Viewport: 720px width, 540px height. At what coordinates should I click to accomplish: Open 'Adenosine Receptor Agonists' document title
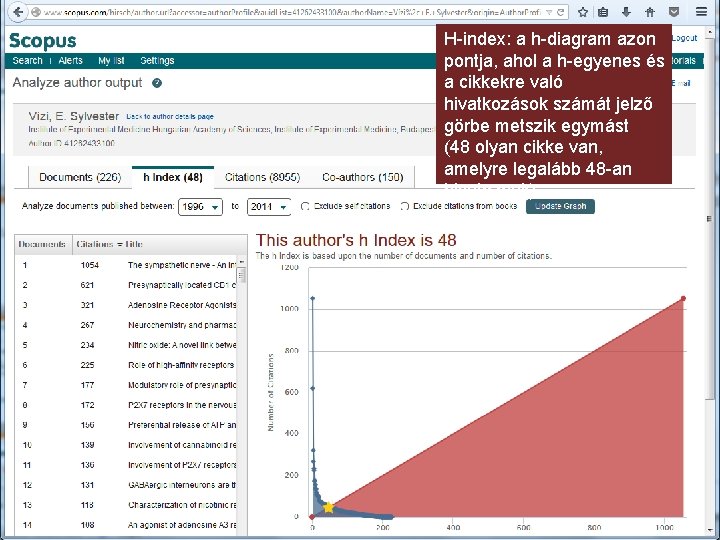point(182,305)
